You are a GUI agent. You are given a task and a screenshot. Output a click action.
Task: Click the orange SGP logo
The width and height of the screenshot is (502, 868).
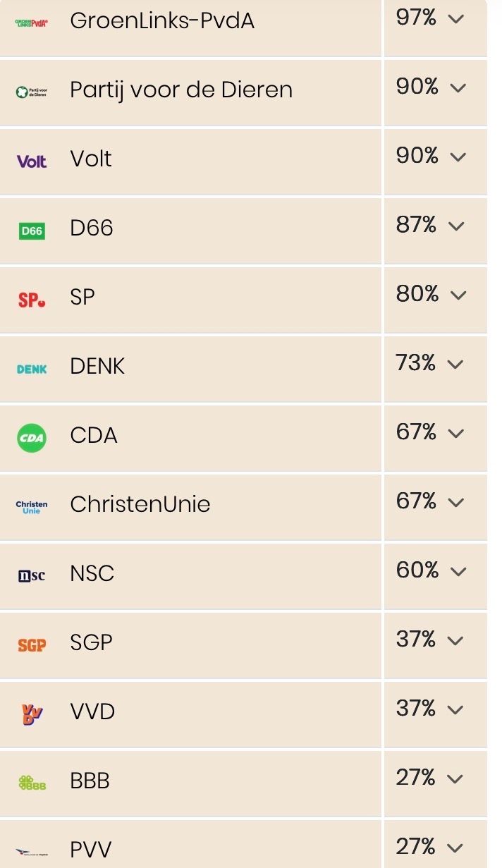[x=32, y=644]
